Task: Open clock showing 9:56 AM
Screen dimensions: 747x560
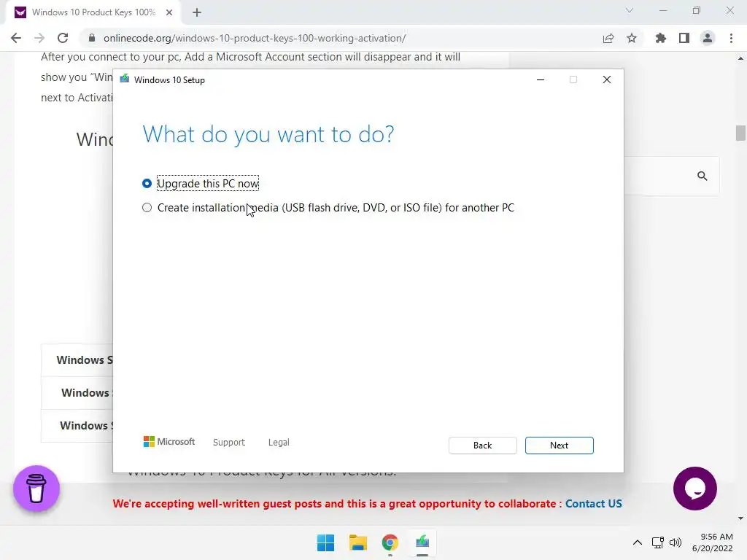Action: 713,542
